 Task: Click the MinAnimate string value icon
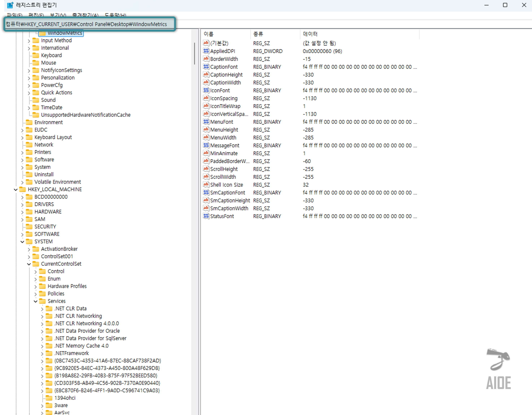206,153
